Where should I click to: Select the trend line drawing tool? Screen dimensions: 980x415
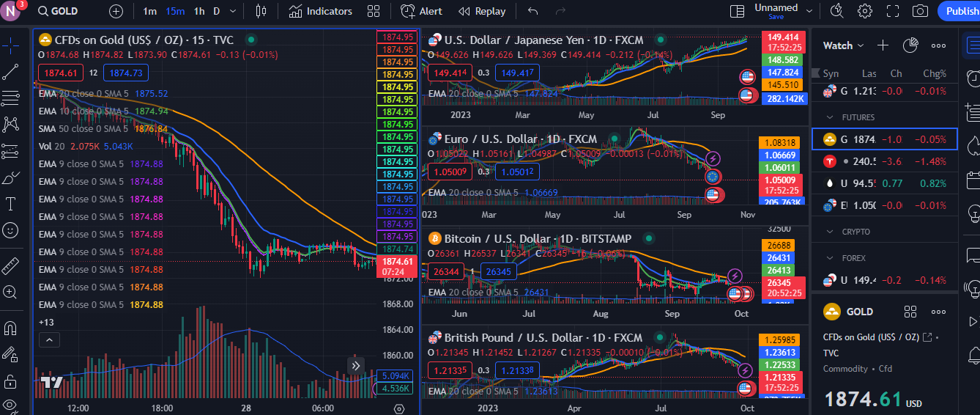point(10,71)
